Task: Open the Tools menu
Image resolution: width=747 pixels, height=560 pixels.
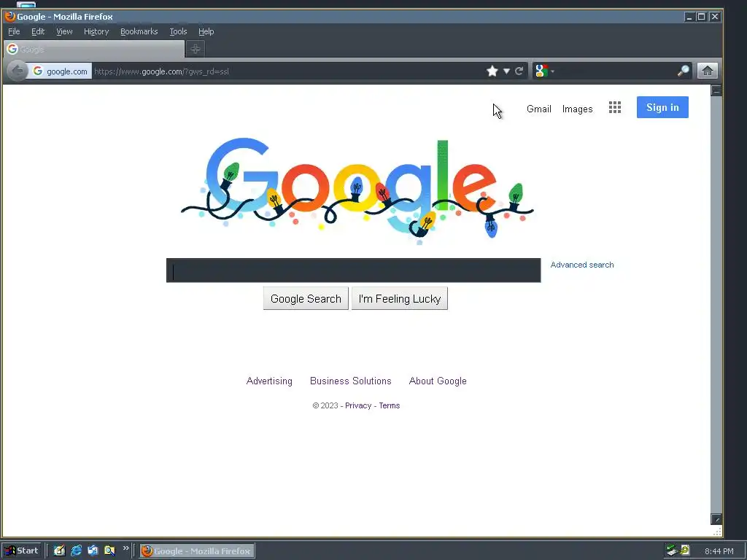Action: [x=178, y=31]
